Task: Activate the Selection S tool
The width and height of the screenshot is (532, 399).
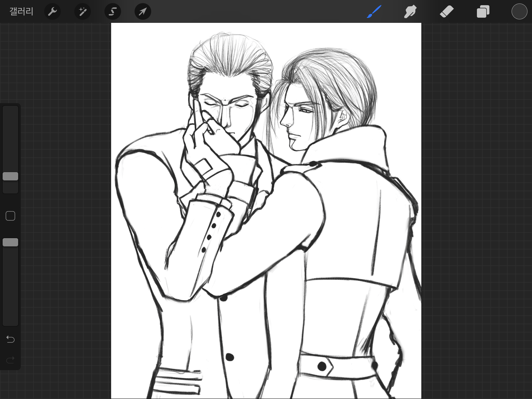Action: (113, 11)
